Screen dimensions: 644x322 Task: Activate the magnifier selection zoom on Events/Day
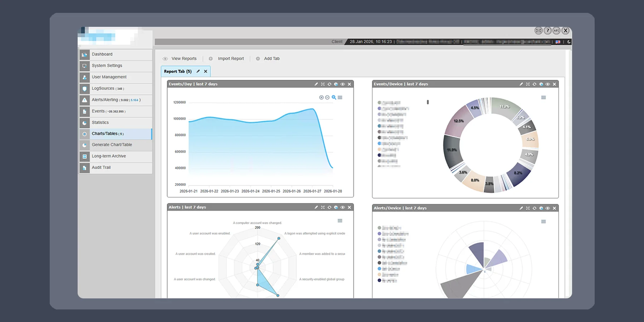tap(334, 97)
